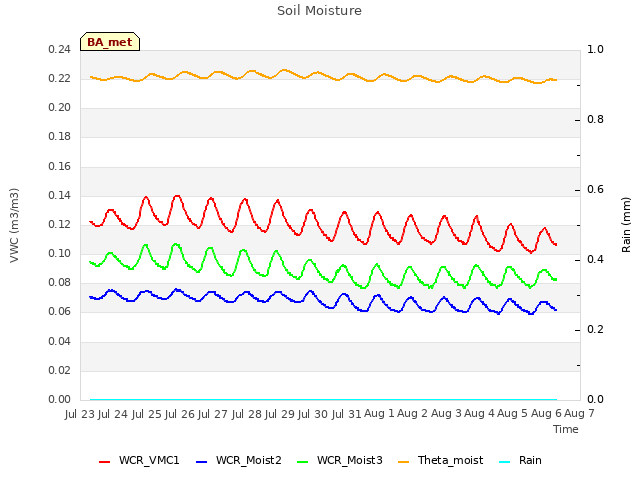The image size is (640, 480).
Task: Click the red WCR_VMC1 legend swatch
Action: [x=104, y=462]
